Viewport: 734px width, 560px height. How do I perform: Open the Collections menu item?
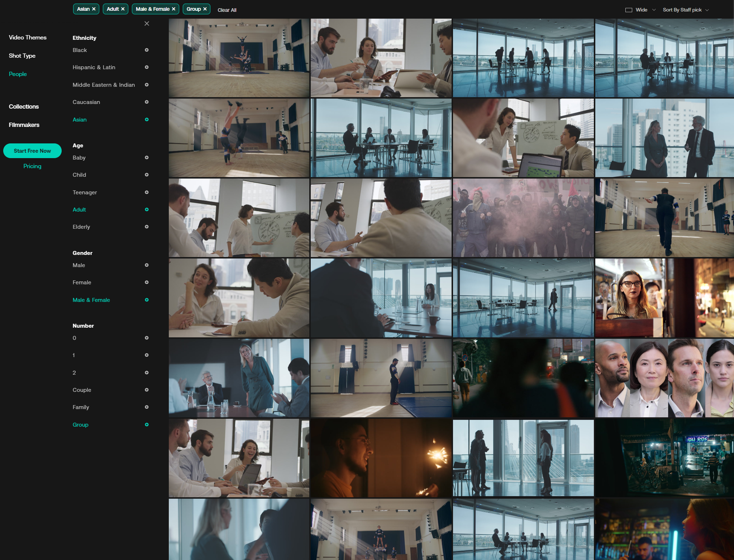coord(24,107)
